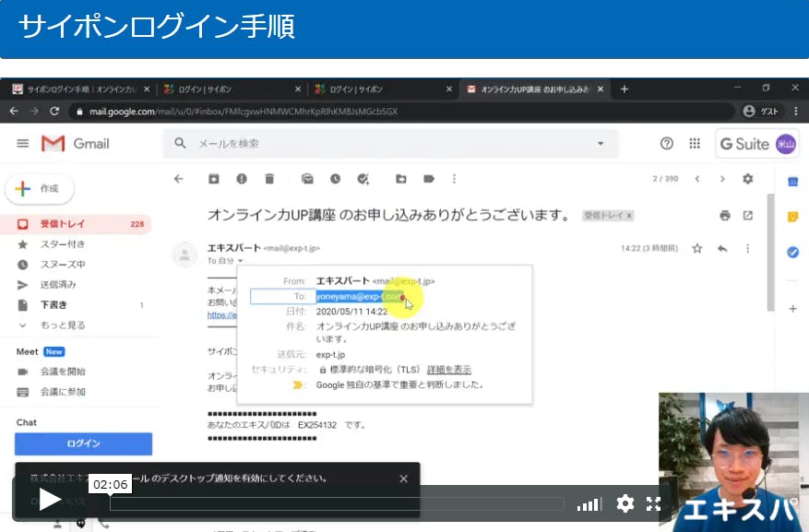Delete the email with trash icon
This screenshot has height=532, width=809.
269,179
